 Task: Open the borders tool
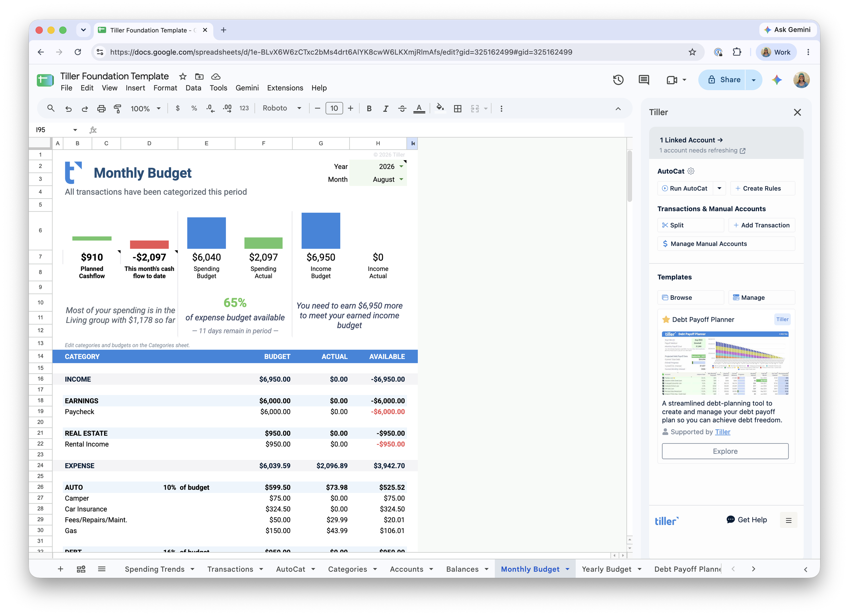(457, 108)
